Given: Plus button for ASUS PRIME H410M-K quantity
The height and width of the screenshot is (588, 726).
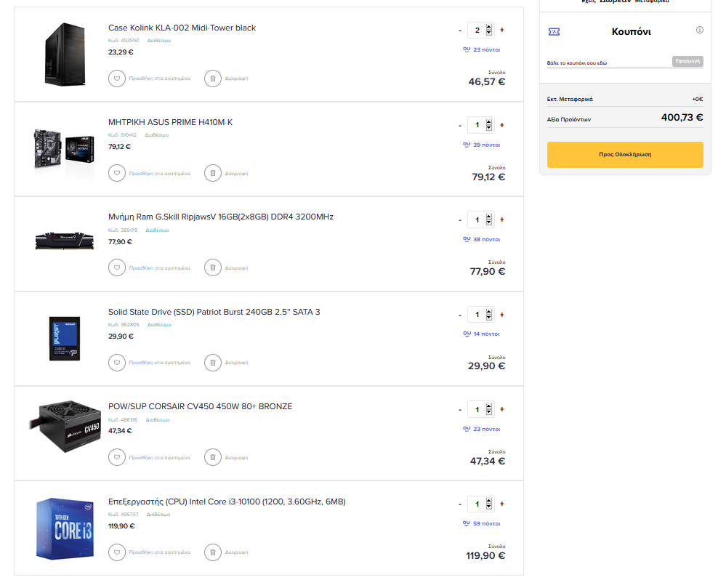Looking at the screenshot, I should coord(502,125).
